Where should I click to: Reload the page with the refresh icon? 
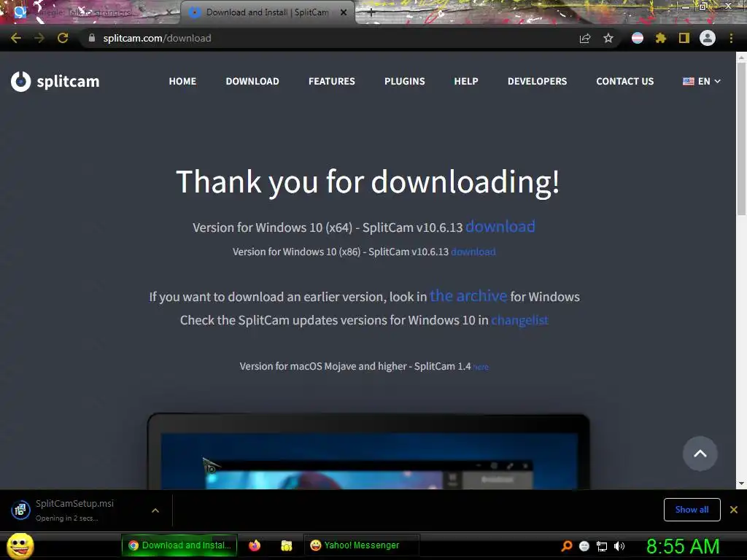click(x=63, y=38)
